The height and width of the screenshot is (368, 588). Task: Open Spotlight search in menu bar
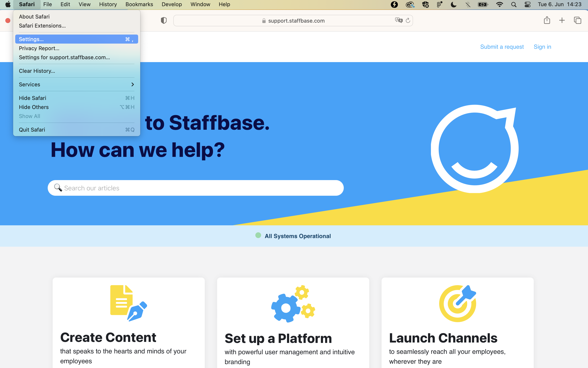pyautogui.click(x=514, y=4)
